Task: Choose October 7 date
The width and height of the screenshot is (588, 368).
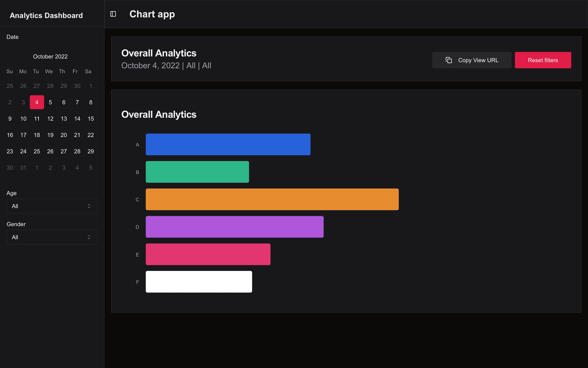Action: coord(77,102)
